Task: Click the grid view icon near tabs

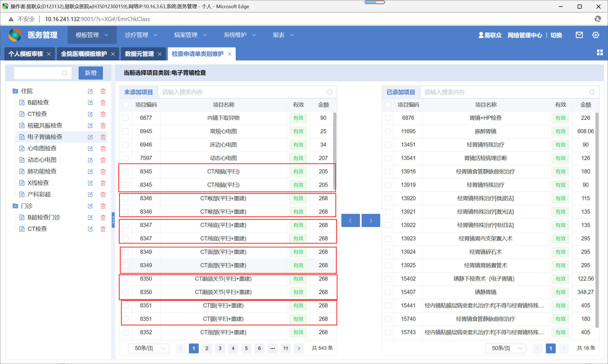Action: [x=600, y=53]
